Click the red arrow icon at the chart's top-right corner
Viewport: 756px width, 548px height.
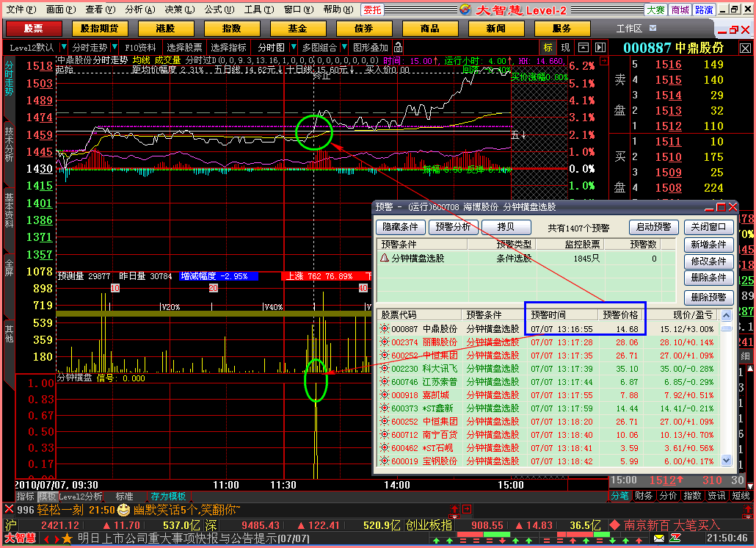(x=603, y=61)
